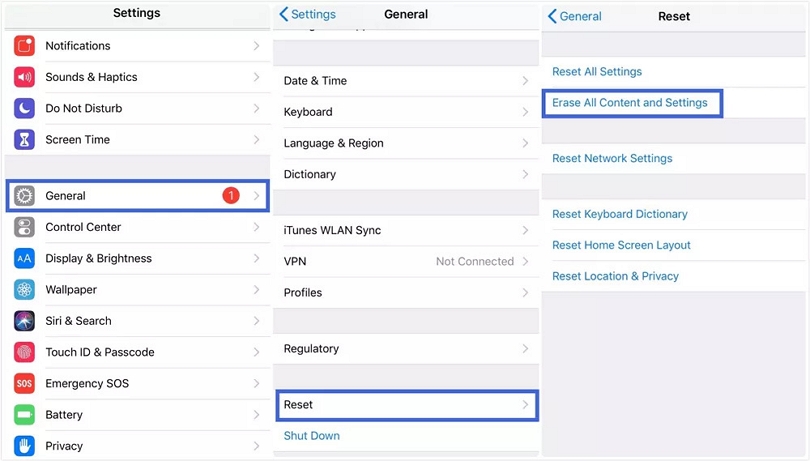
Task: Choose Erase All Content and Settings
Action: (x=630, y=103)
